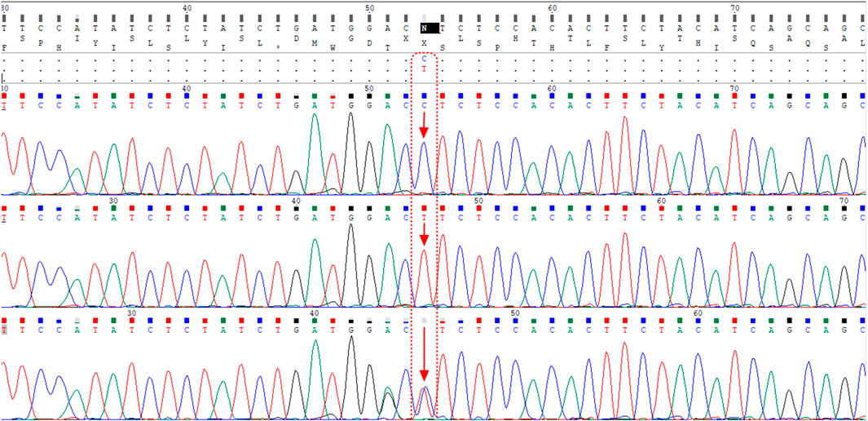Select amino acid W in the translation row
Screen dimensions: 868x421
(333, 47)
